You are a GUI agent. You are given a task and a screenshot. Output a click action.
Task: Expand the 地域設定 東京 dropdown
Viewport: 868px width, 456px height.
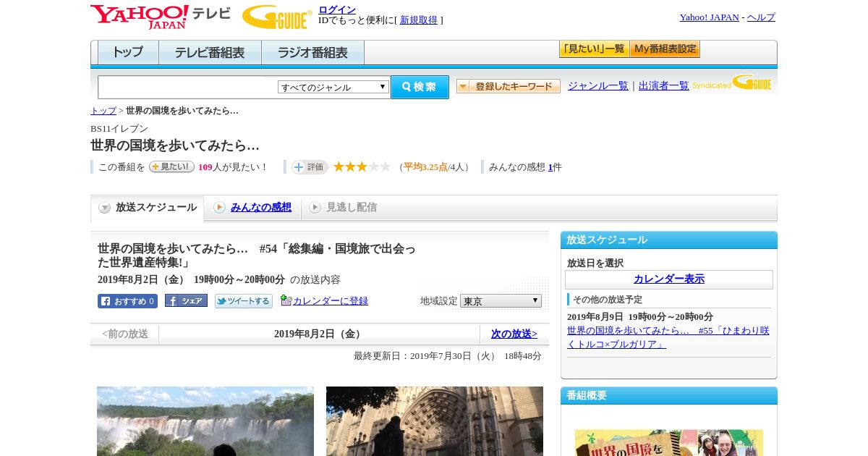pos(501,300)
